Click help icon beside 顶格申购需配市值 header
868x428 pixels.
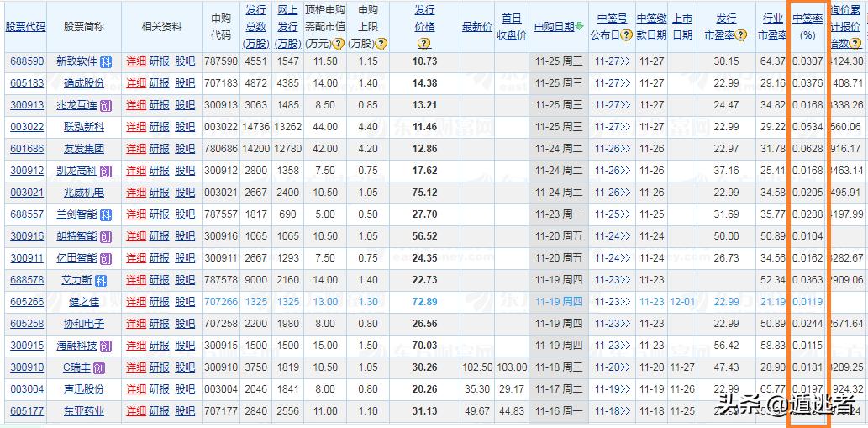[x=339, y=43]
